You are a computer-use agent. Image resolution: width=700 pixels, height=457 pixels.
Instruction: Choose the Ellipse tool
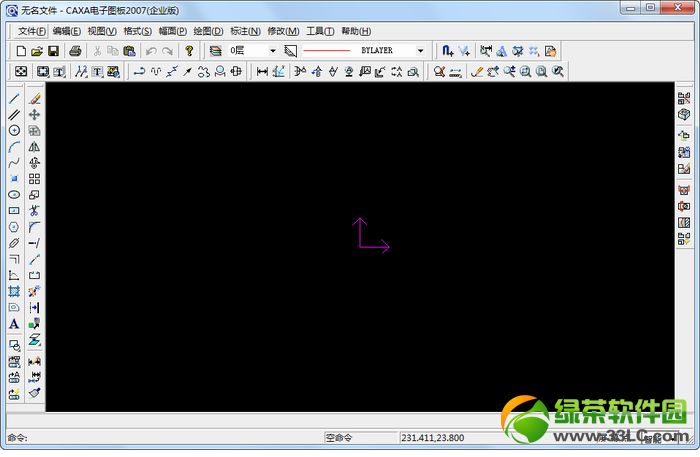click(x=14, y=195)
